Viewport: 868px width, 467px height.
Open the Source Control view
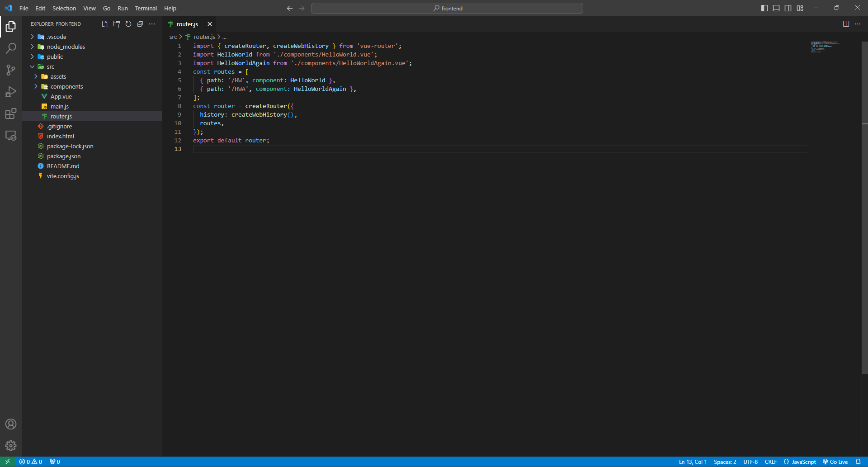[x=11, y=70]
